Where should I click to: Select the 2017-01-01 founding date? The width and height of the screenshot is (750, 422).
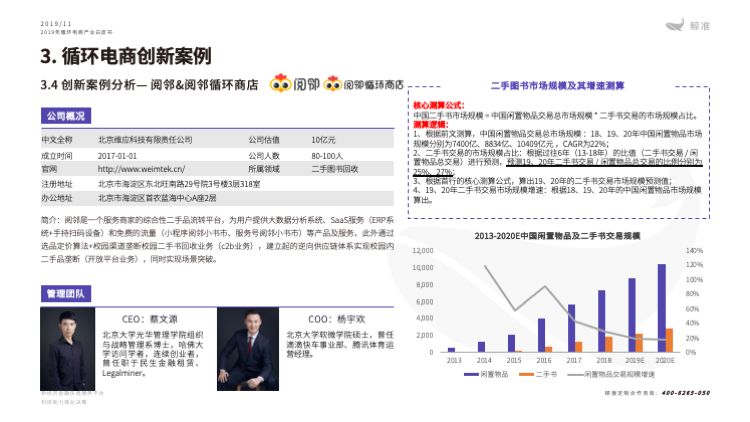point(117,155)
